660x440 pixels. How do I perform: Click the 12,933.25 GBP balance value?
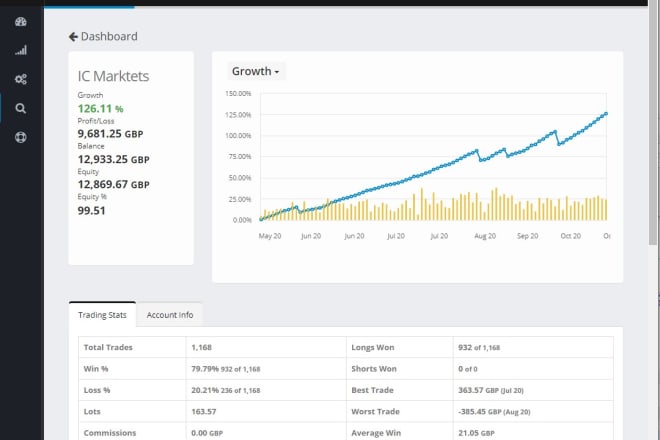pos(114,160)
